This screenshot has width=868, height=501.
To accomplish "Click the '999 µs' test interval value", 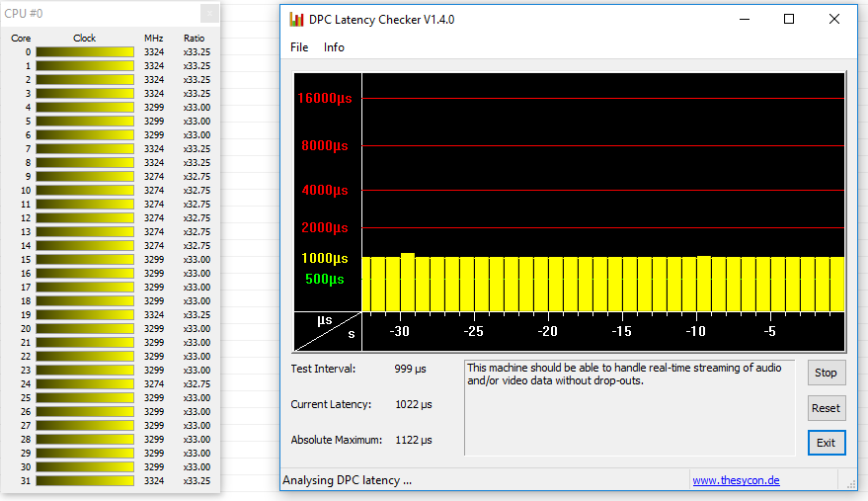I will [410, 370].
